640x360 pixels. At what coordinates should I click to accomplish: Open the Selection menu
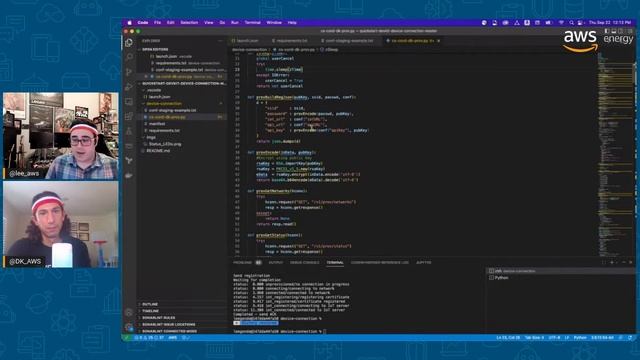pyautogui.click(x=189, y=23)
